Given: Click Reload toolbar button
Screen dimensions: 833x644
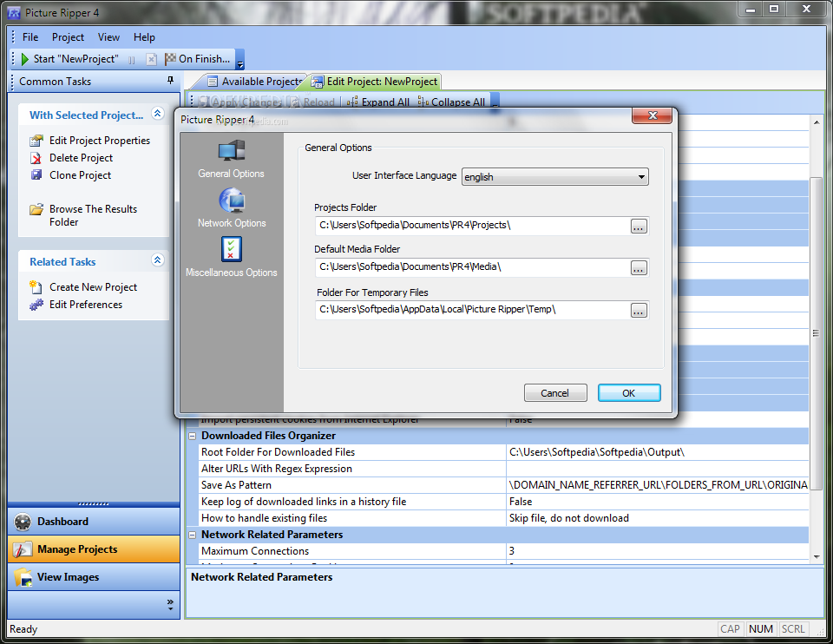Looking at the screenshot, I should click(313, 102).
